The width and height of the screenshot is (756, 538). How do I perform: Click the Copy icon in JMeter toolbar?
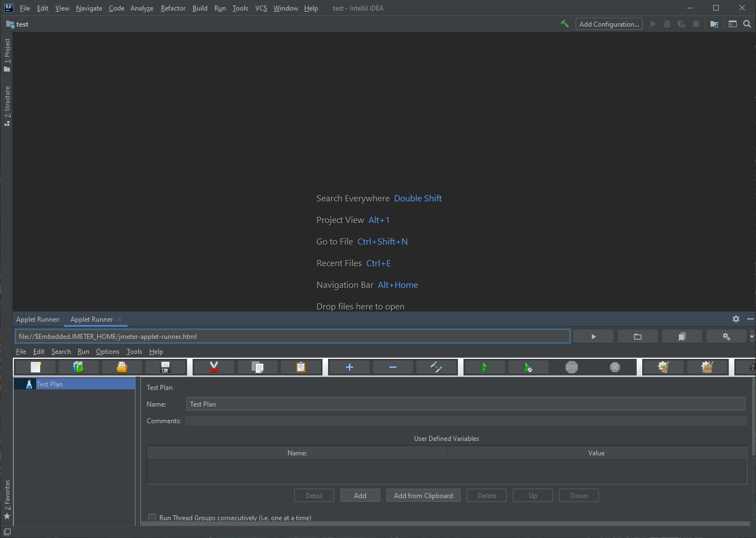(x=258, y=367)
